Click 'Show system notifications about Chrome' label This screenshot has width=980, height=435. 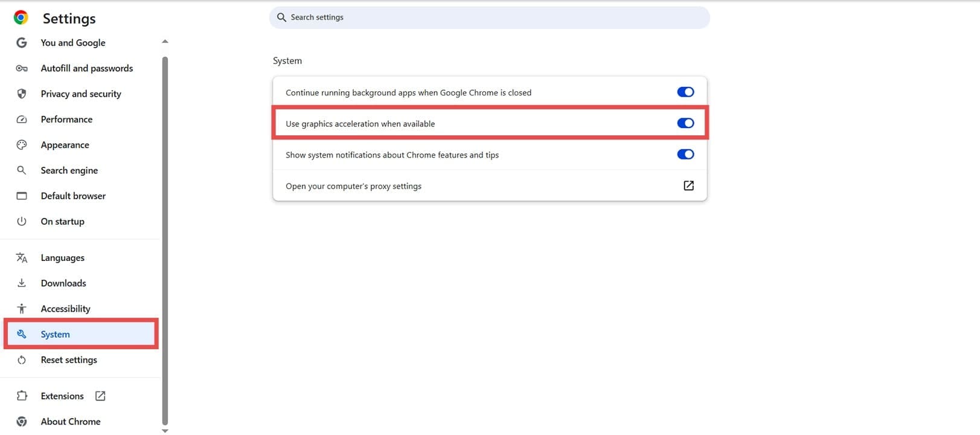(392, 155)
